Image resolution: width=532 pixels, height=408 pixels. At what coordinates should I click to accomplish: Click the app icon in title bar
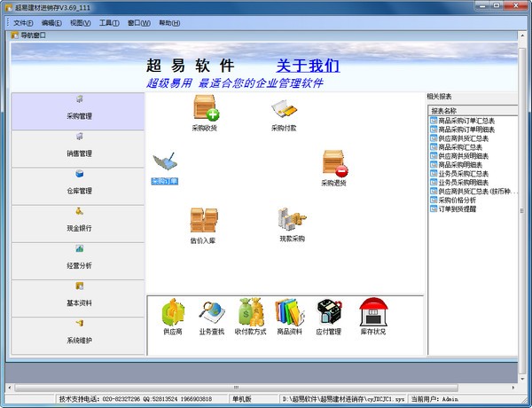pyautogui.click(x=9, y=7)
